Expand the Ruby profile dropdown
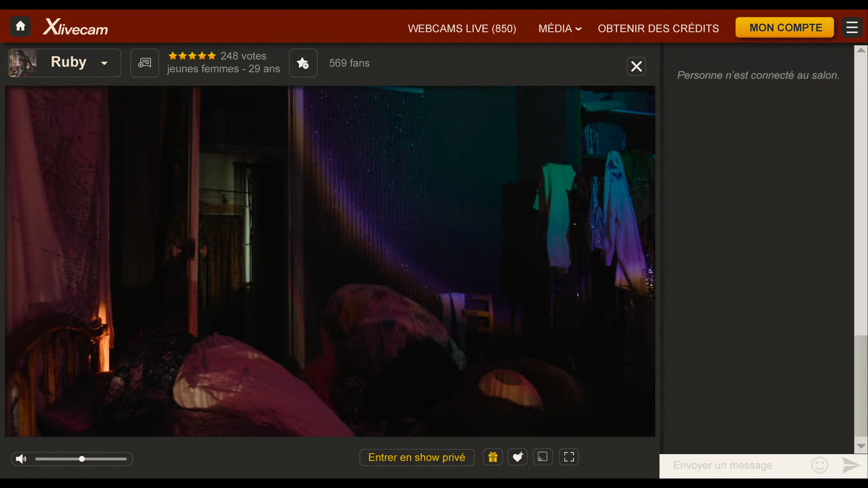868x488 pixels. point(104,63)
